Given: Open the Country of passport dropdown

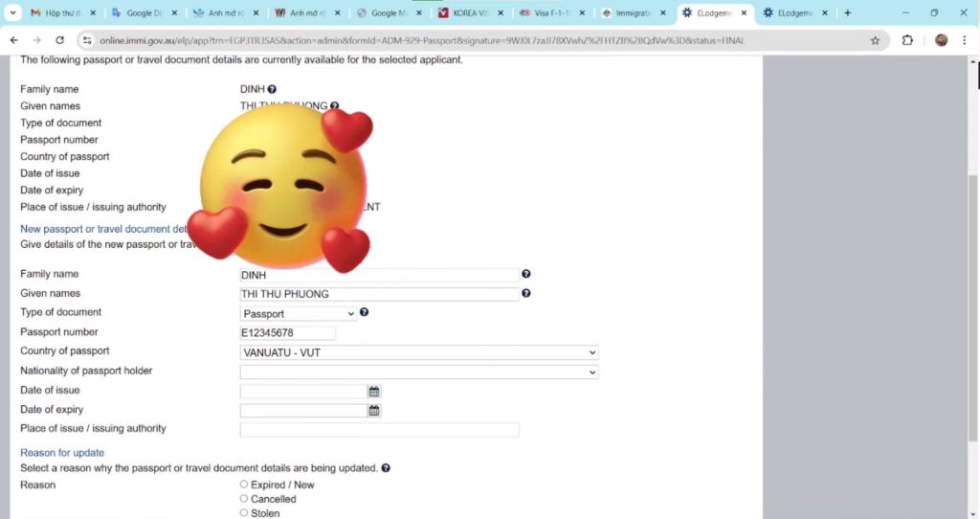Looking at the screenshot, I should coord(418,352).
